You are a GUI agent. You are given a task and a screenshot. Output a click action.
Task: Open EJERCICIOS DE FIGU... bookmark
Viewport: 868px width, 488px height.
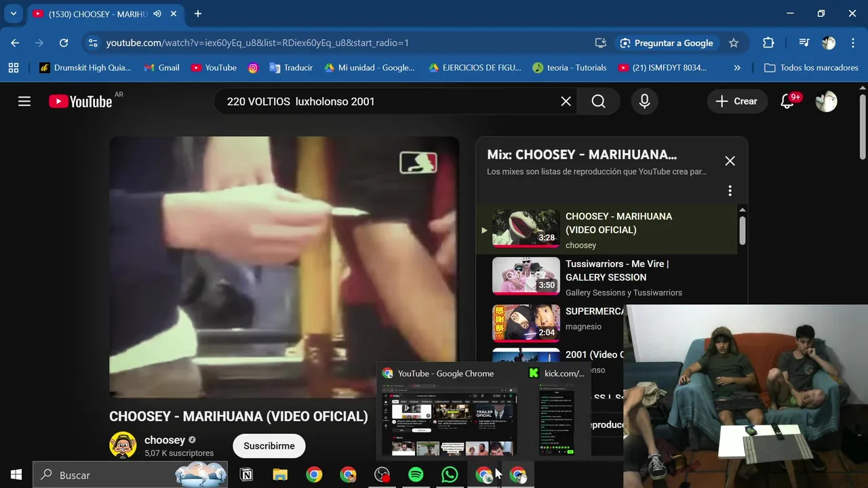pyautogui.click(x=475, y=68)
